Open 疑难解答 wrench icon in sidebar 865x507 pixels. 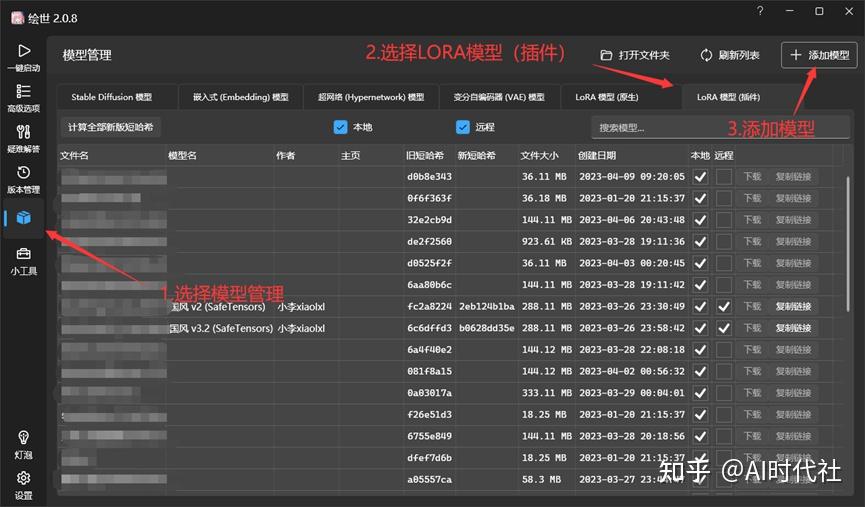pos(23,132)
